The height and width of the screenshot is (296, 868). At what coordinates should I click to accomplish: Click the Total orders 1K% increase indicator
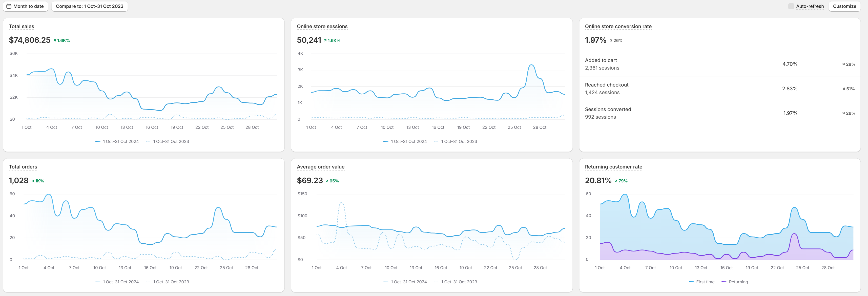pos(38,181)
